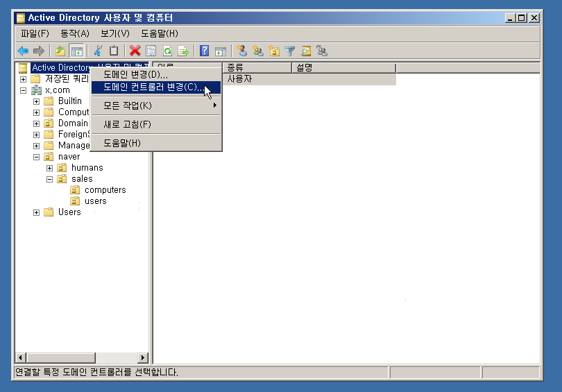Toggle the console tree show/hide icon
The image size is (562, 392).
pyautogui.click(x=76, y=51)
